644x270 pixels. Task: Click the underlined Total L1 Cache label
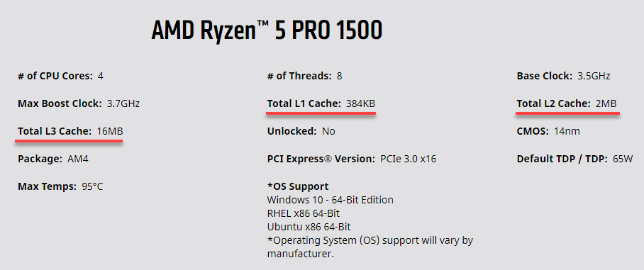(304, 103)
